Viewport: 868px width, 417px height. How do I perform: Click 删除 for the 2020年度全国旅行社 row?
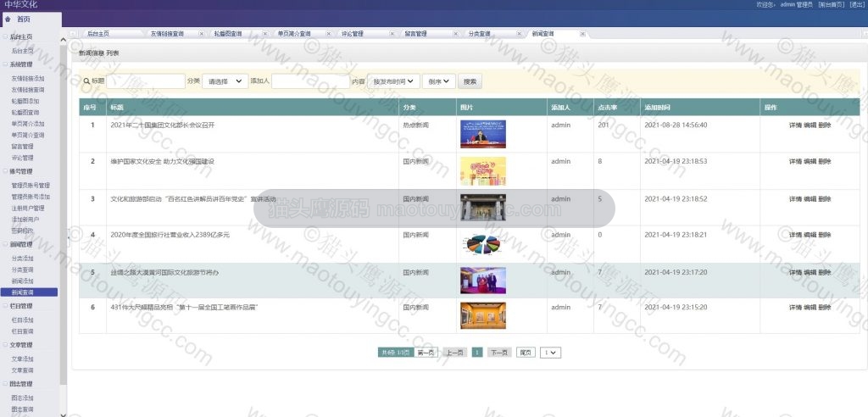pos(825,236)
